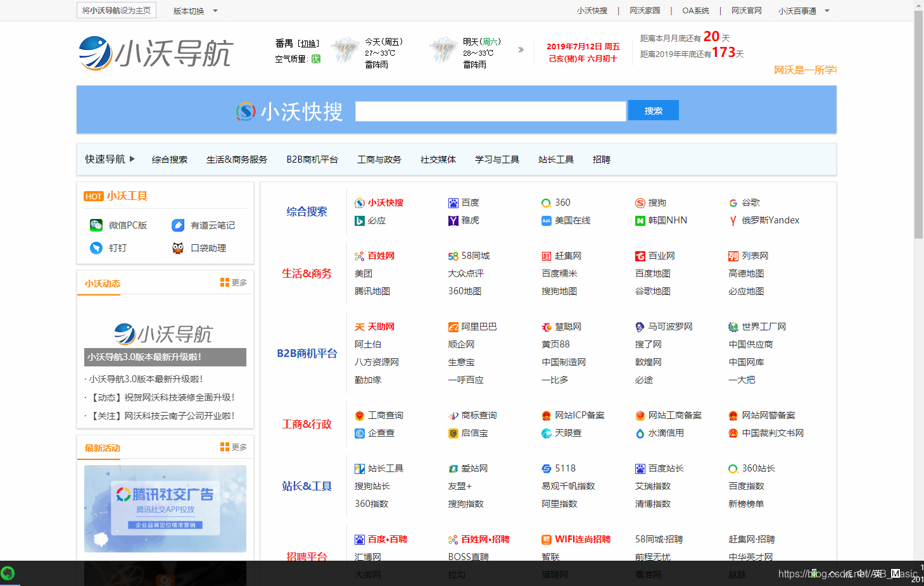Click the 赶集网 icon
Screen dimensions: 924x586
click(546, 256)
